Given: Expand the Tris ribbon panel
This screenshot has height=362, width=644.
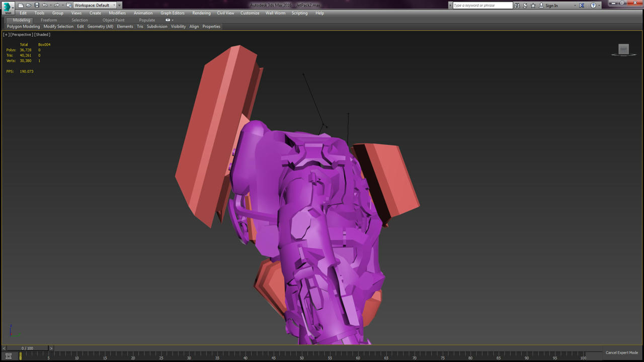Looking at the screenshot, I should click(x=140, y=27).
